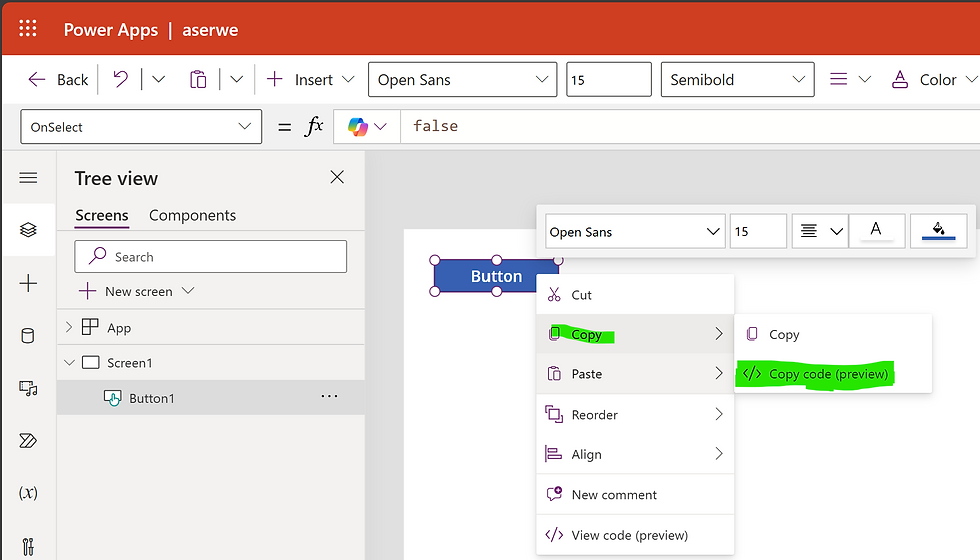980x560 pixels.
Task: Open the Open Sans font dropdown in toolbar
Action: tap(462, 79)
